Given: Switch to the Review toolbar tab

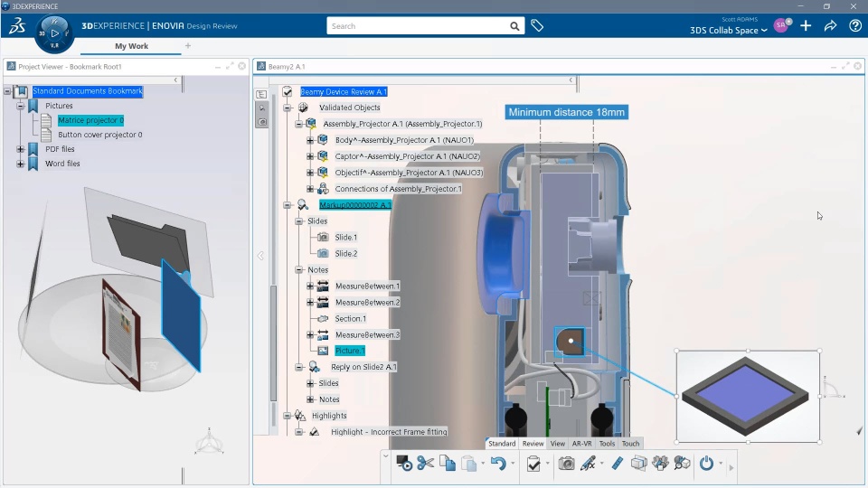Looking at the screenshot, I should tap(533, 444).
